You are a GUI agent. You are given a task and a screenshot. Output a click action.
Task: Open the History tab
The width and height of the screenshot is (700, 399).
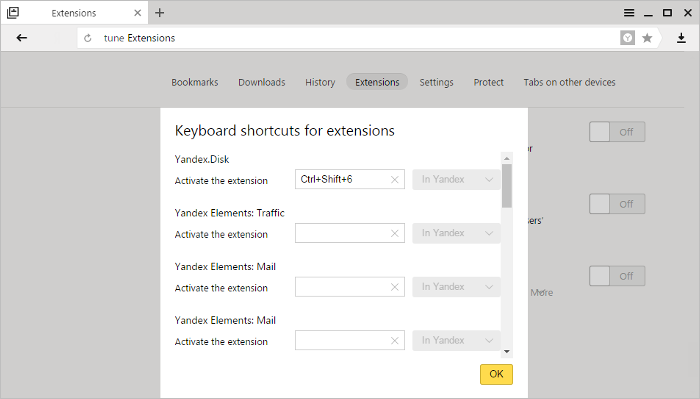click(x=320, y=82)
